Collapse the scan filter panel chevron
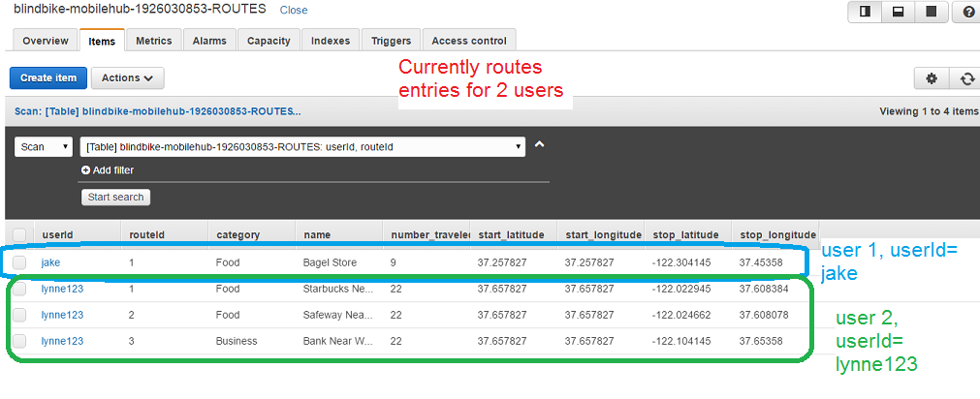980x399 pixels. click(x=540, y=145)
